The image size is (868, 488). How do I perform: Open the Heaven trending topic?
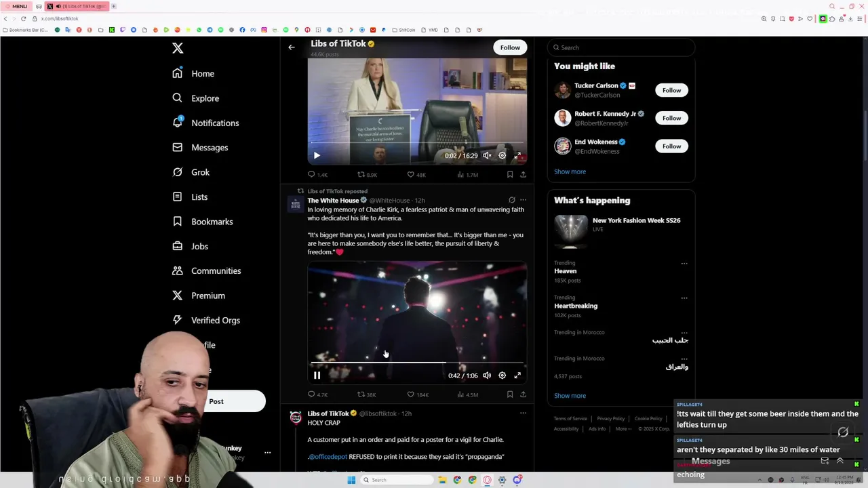tap(565, 271)
